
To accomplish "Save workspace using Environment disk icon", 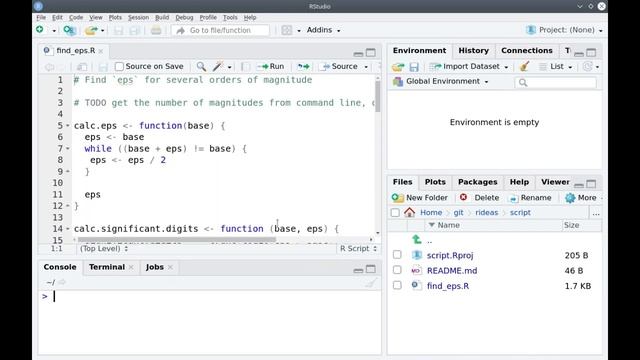I will coord(414,67).
